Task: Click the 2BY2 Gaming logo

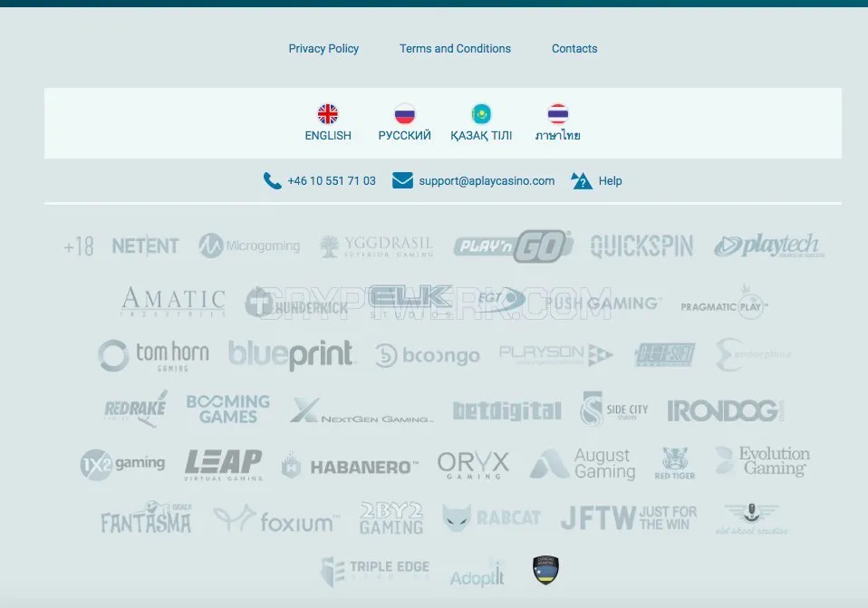Action: click(x=391, y=518)
